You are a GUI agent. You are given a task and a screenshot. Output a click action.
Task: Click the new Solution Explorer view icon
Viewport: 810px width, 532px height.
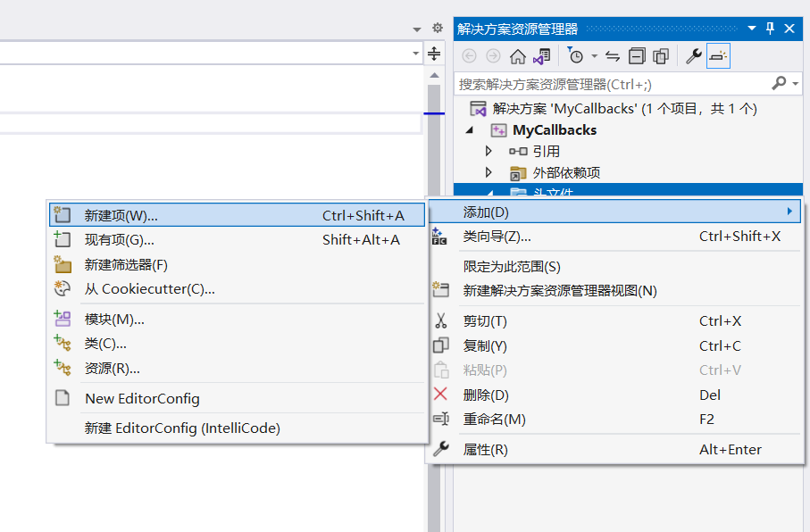click(x=440, y=290)
